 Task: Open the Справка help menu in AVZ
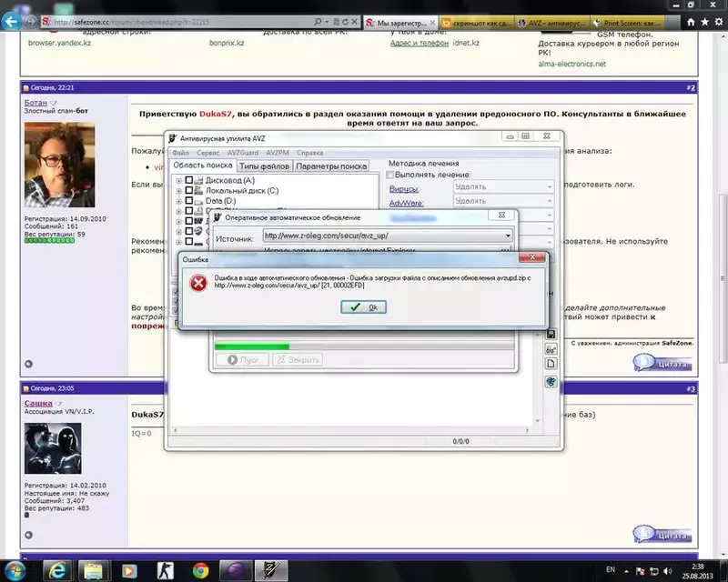pyautogui.click(x=309, y=153)
